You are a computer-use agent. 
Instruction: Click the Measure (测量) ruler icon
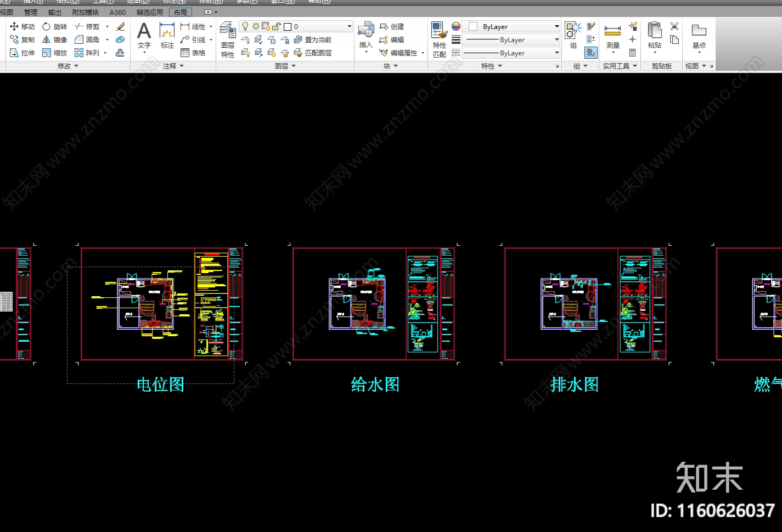[x=612, y=30]
